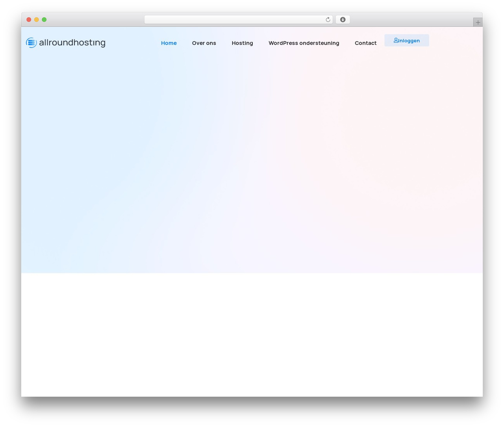504x427 pixels.
Task: Go to the Home menu item
Action: (x=169, y=43)
